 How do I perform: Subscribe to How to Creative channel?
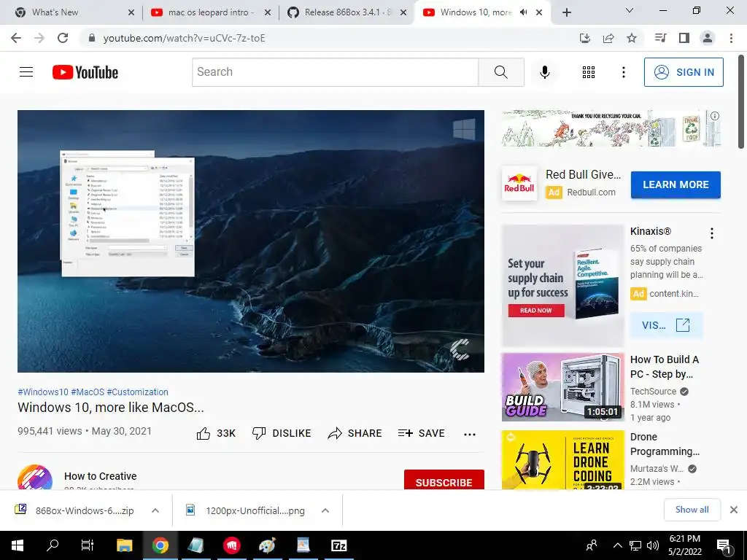click(x=444, y=480)
